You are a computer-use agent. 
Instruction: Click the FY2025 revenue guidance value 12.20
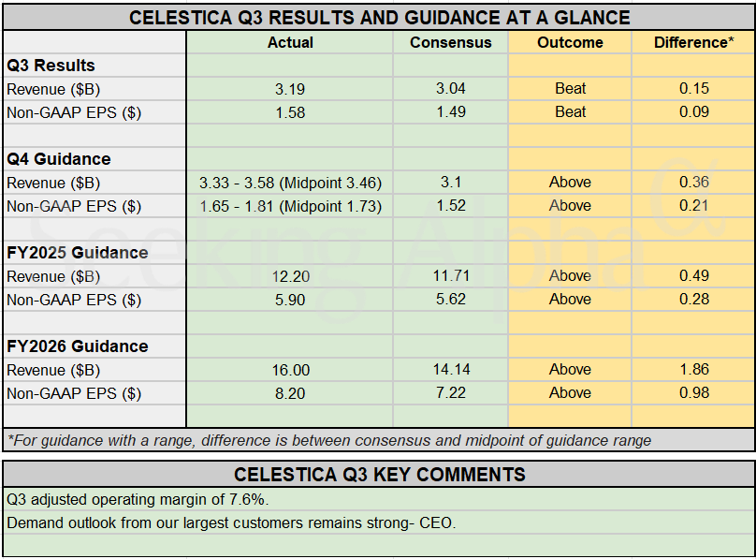point(290,276)
